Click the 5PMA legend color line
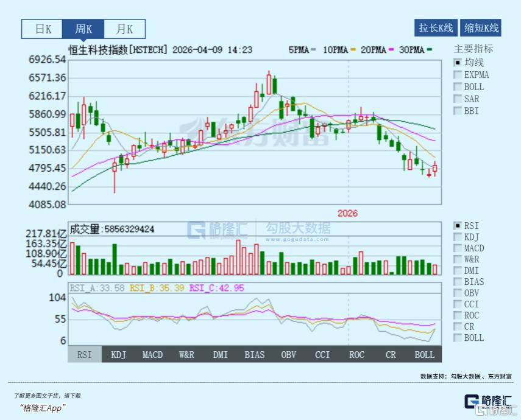This screenshot has width=521, height=420. pos(314,50)
